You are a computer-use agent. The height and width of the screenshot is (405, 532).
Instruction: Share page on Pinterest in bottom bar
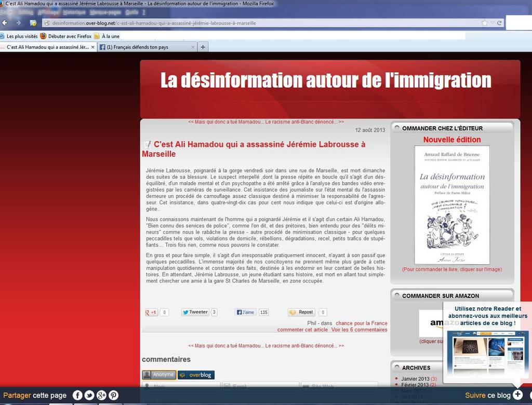(113, 395)
